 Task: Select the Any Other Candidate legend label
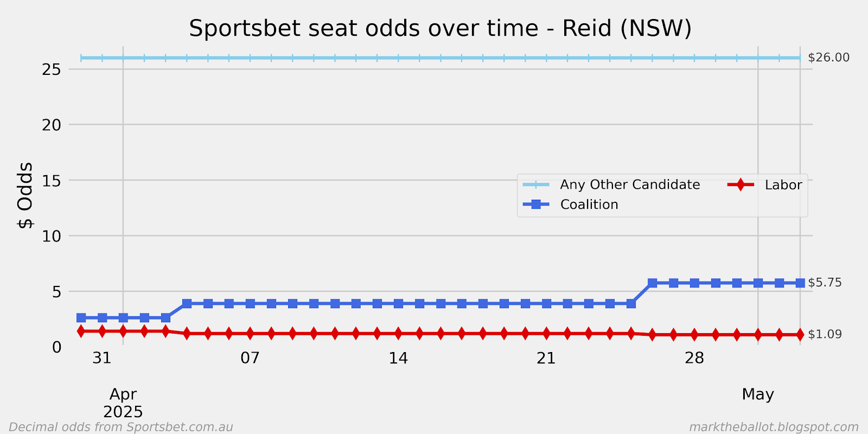(x=630, y=184)
